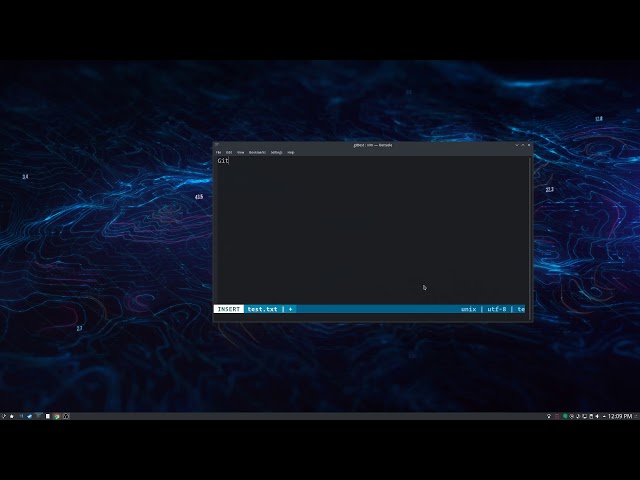
Task: Click the INSERT mode indicator in vim statusline
Action: tap(229, 309)
